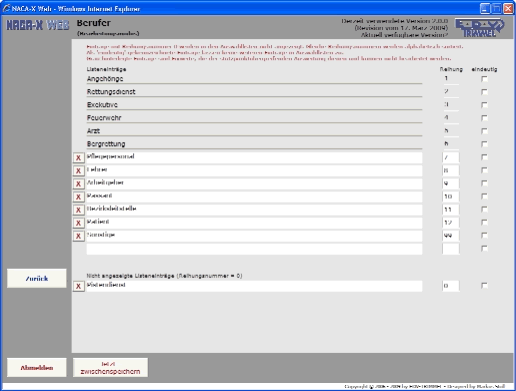Delete the Pistendienst entry with its X button

[x=79, y=286]
